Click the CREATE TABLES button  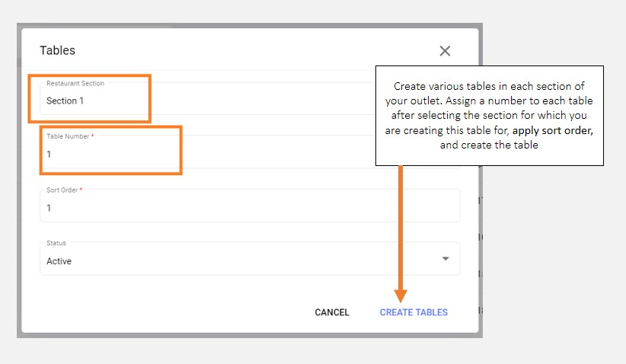(414, 312)
